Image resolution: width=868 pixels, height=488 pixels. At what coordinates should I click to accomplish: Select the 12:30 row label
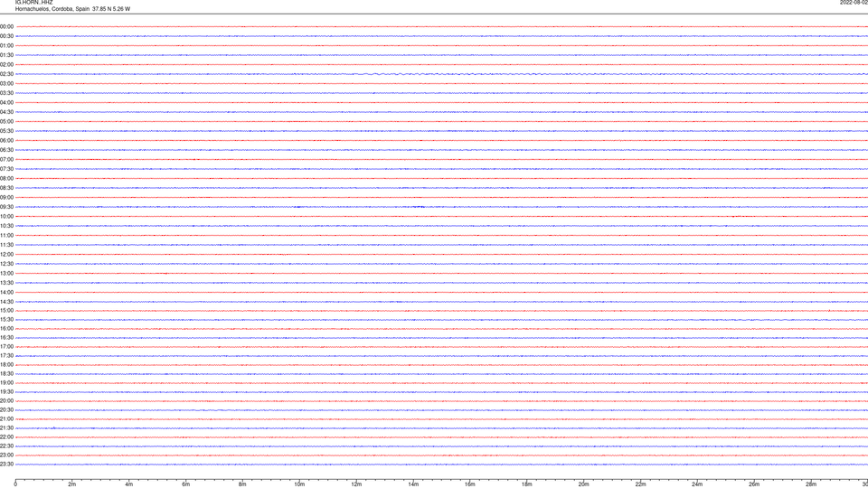(x=6, y=264)
